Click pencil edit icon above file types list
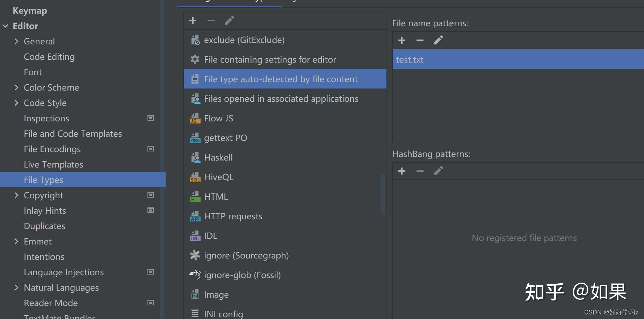The image size is (644, 319). pyautogui.click(x=229, y=21)
